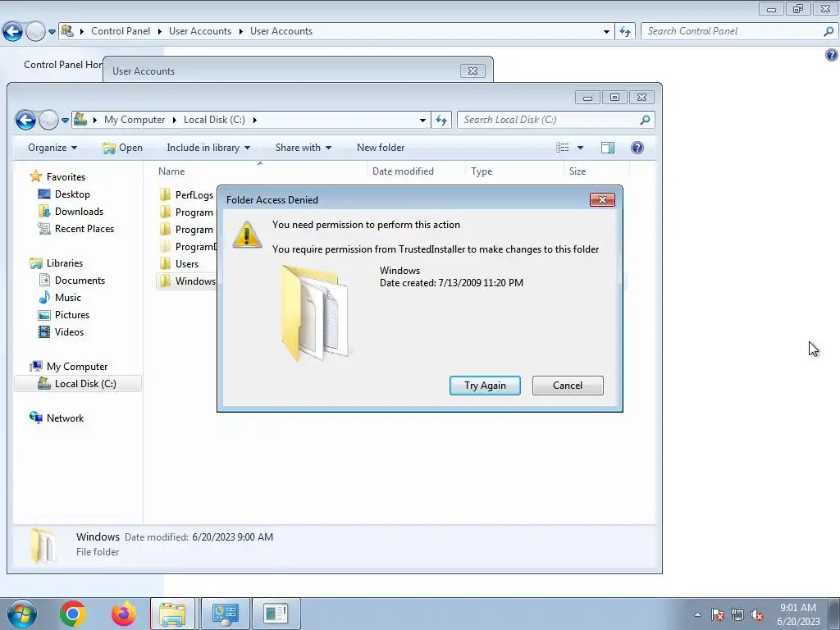Open the Include in library menu

[x=208, y=148]
